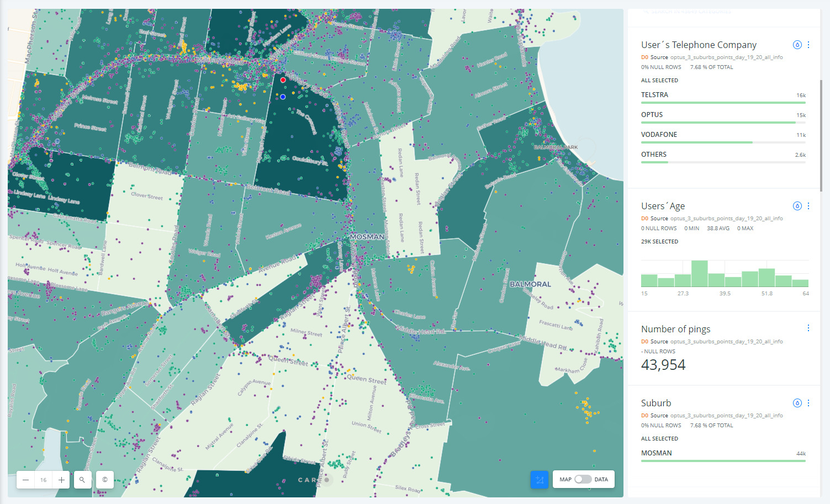
Task: Open the filter icon on User's Telephone Company widget
Action: point(797,45)
